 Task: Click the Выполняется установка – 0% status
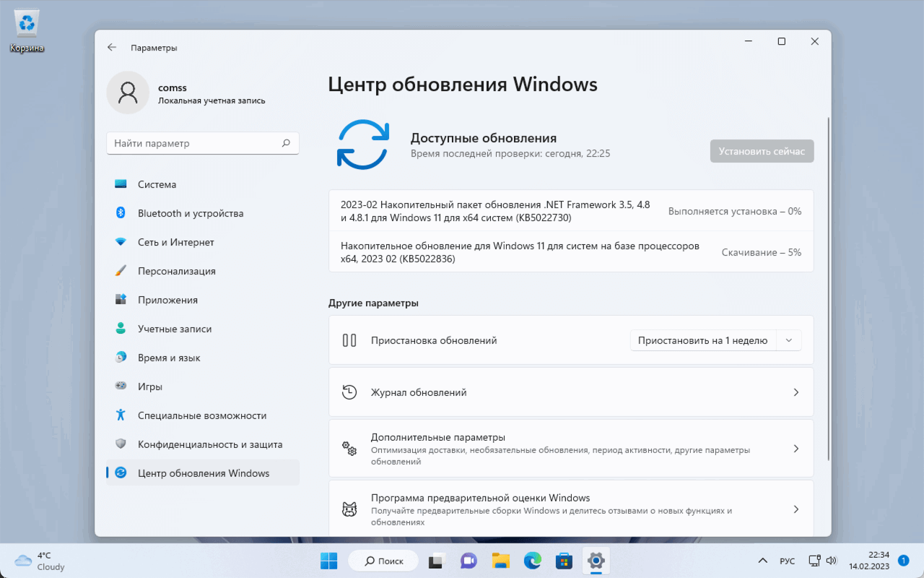coord(735,211)
